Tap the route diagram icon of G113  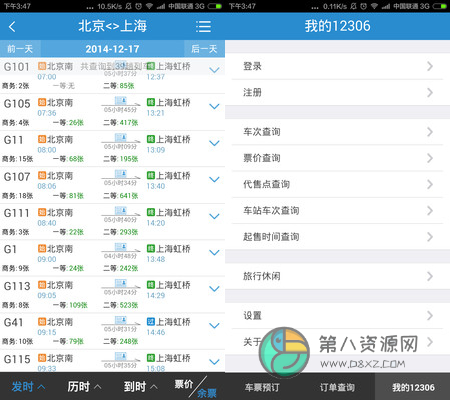(x=121, y=283)
